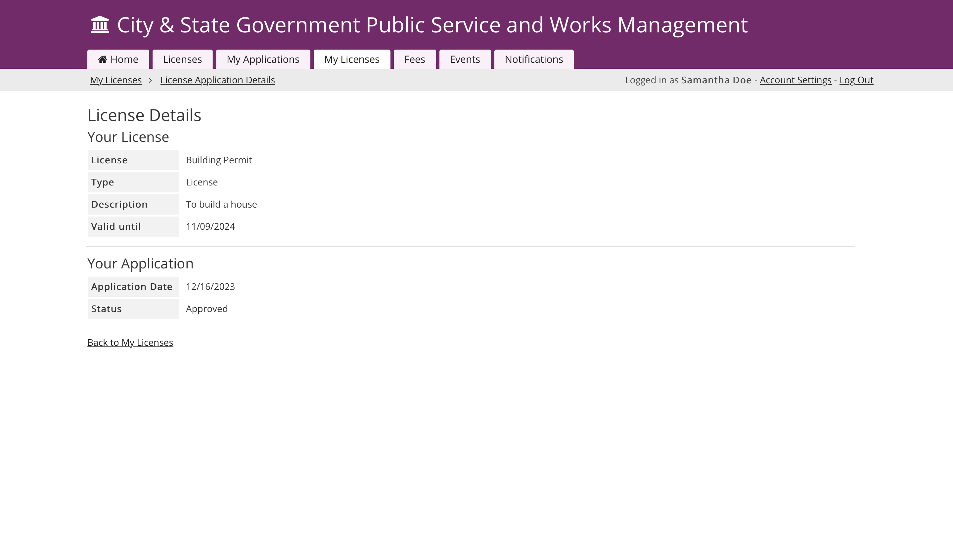This screenshot has width=953, height=560.
Task: Click the License Application Details breadcrumb
Action: (x=217, y=80)
